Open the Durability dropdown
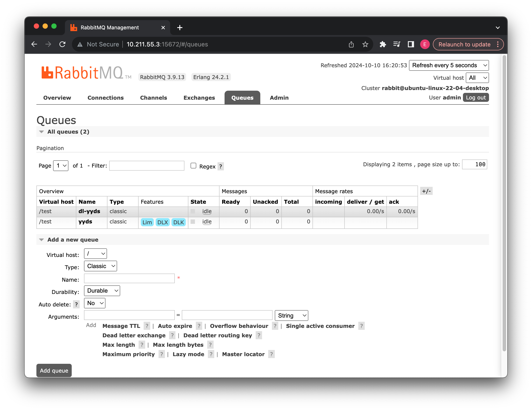The height and width of the screenshot is (410, 532). tap(102, 291)
